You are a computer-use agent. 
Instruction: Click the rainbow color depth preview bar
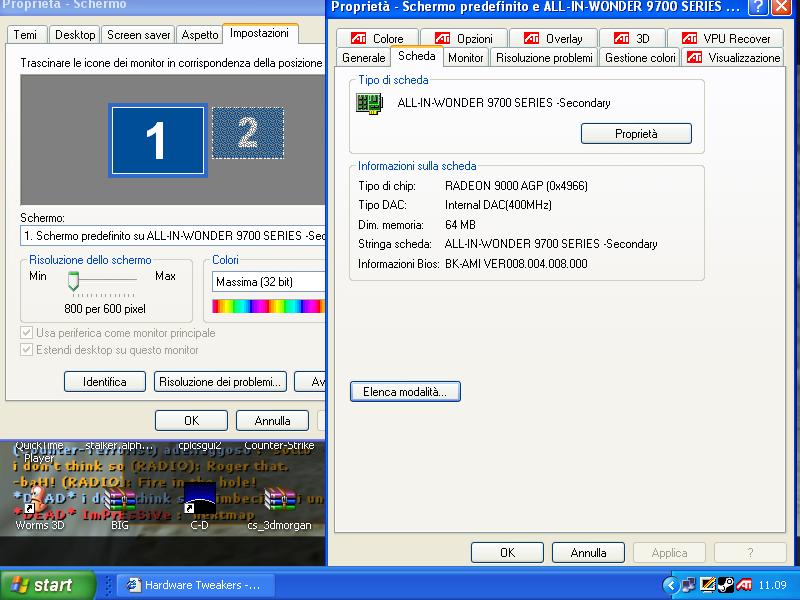(x=268, y=306)
